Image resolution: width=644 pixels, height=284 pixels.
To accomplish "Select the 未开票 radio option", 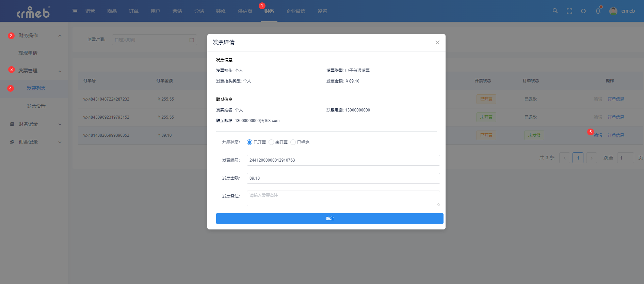I will click(271, 142).
